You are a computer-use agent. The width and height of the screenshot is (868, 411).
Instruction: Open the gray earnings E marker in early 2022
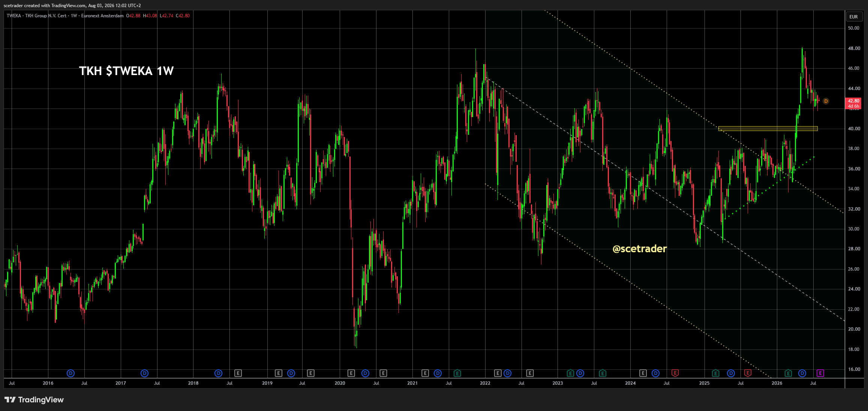coord(498,373)
